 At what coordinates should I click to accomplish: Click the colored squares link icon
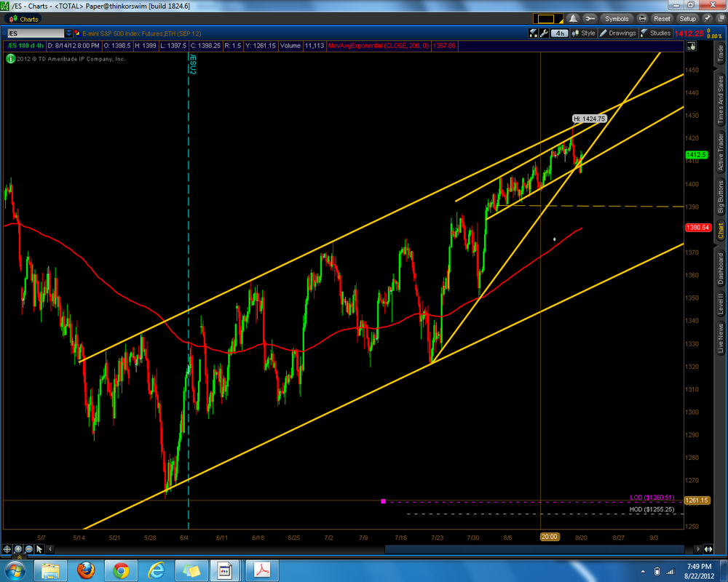[x=77, y=33]
